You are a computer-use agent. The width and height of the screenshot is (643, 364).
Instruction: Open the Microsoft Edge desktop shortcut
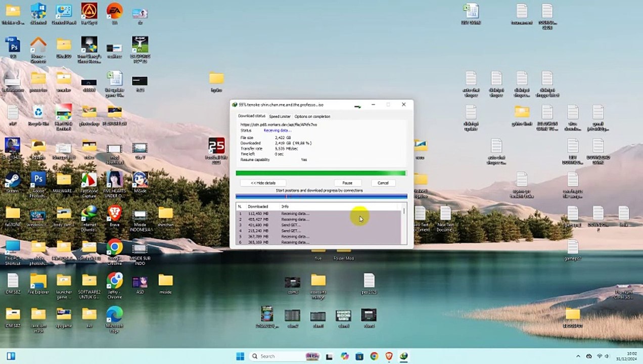coord(115,320)
